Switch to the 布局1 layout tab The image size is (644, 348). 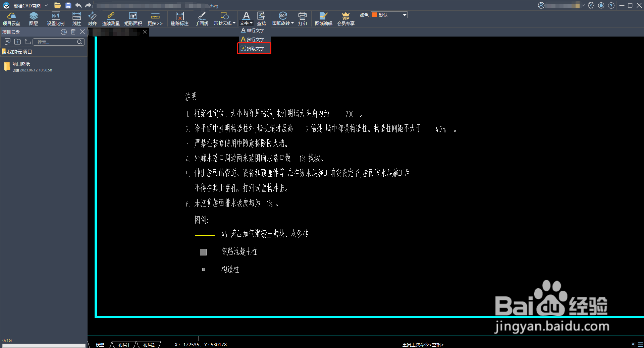(123, 345)
